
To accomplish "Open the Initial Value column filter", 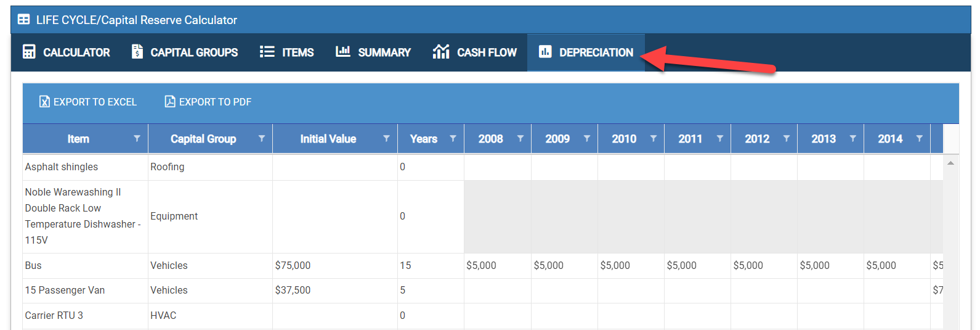I will pos(386,139).
